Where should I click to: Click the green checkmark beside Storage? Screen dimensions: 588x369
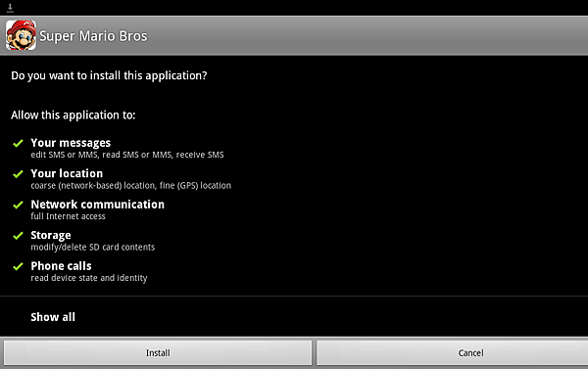tap(18, 236)
